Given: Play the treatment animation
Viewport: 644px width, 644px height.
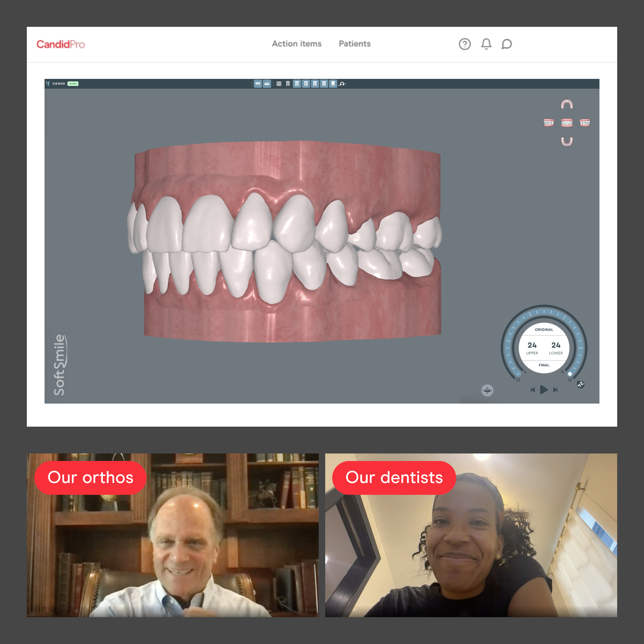Looking at the screenshot, I should 544,389.
